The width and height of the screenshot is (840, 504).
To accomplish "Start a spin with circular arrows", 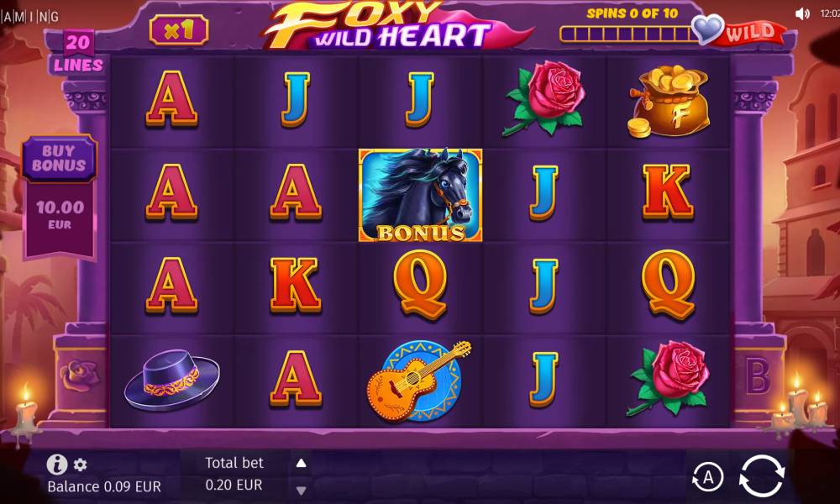I will coord(761,475).
